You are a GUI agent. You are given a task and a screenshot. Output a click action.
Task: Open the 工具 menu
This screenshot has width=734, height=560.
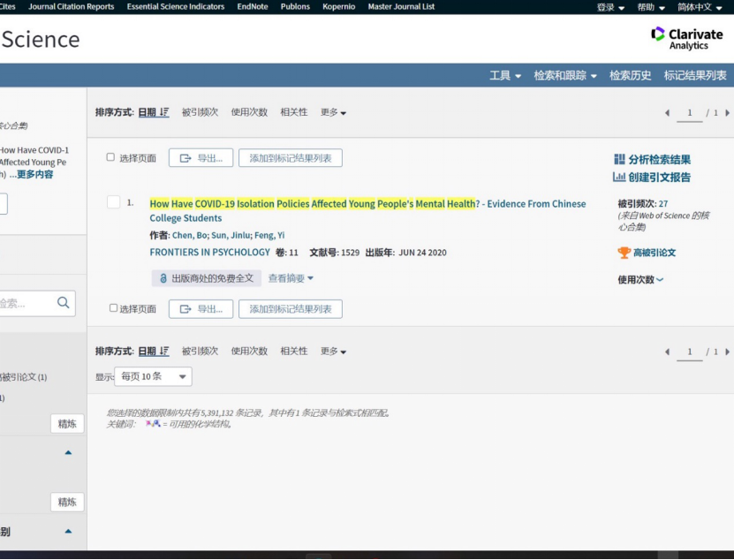[x=505, y=76]
